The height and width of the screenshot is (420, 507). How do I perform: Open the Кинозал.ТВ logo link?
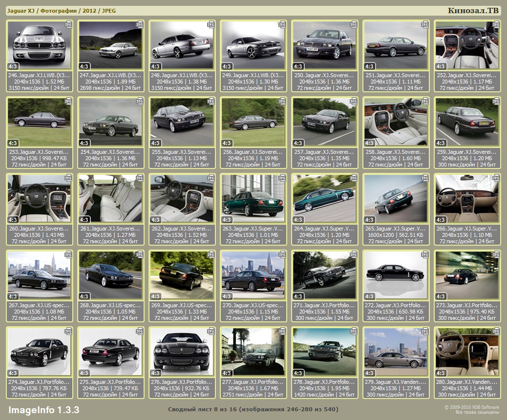pyautogui.click(x=473, y=11)
